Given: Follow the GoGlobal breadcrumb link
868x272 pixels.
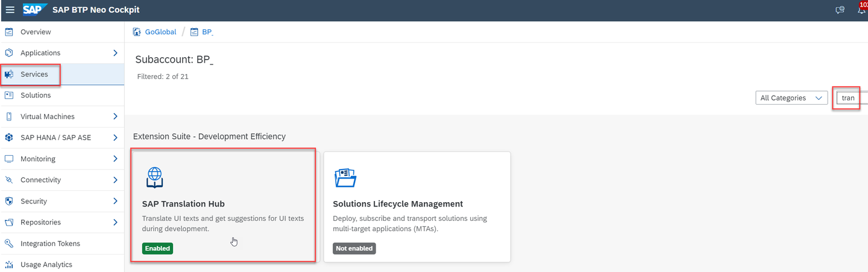Looking at the screenshot, I should tap(160, 32).
